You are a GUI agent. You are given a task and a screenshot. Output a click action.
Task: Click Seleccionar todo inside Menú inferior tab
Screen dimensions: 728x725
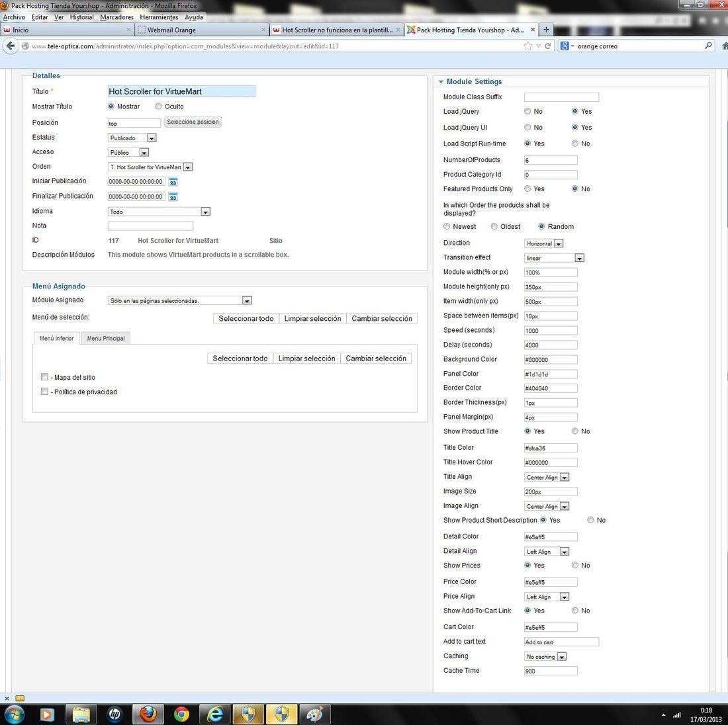[240, 359]
